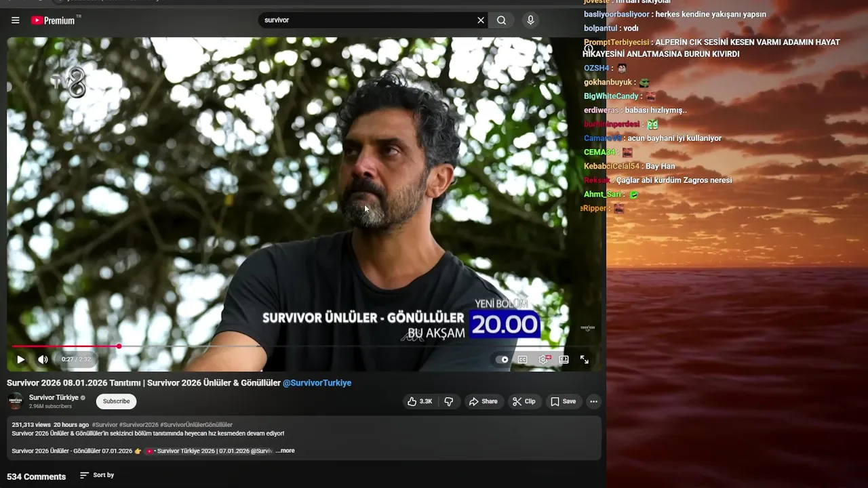Click the '251,313 views' count text
The height and width of the screenshot is (488, 868).
click(x=31, y=425)
